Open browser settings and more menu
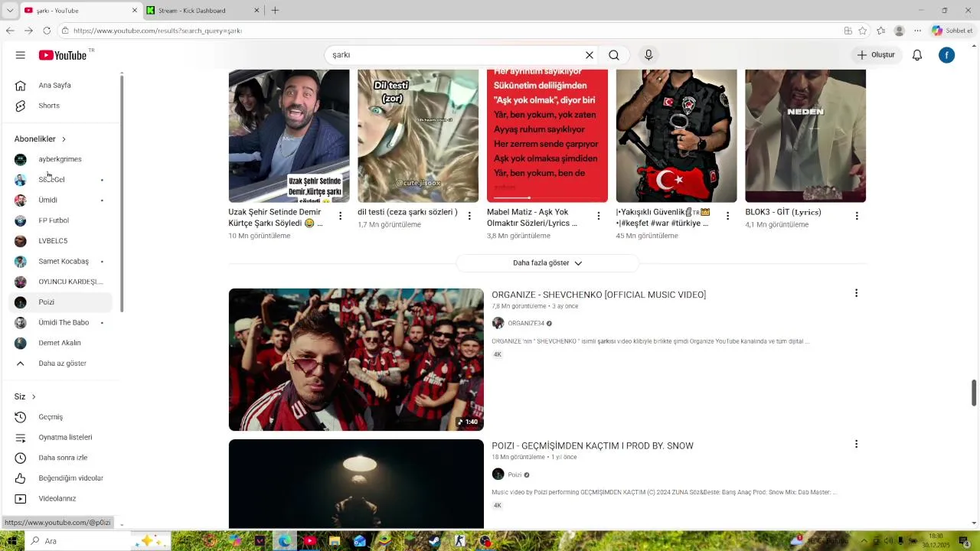The width and height of the screenshot is (980, 551). click(x=918, y=31)
